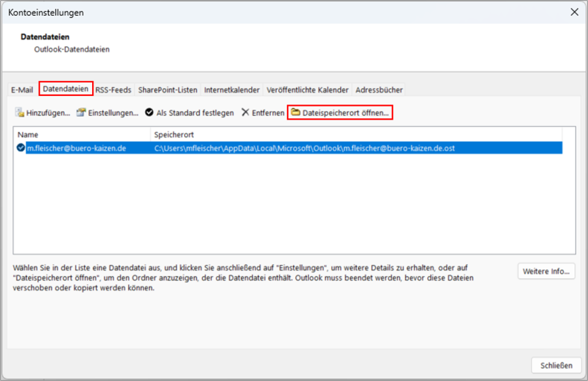Select the Veröffentlichte Kalender tab
Screen dimensions: 588x381
click(306, 90)
